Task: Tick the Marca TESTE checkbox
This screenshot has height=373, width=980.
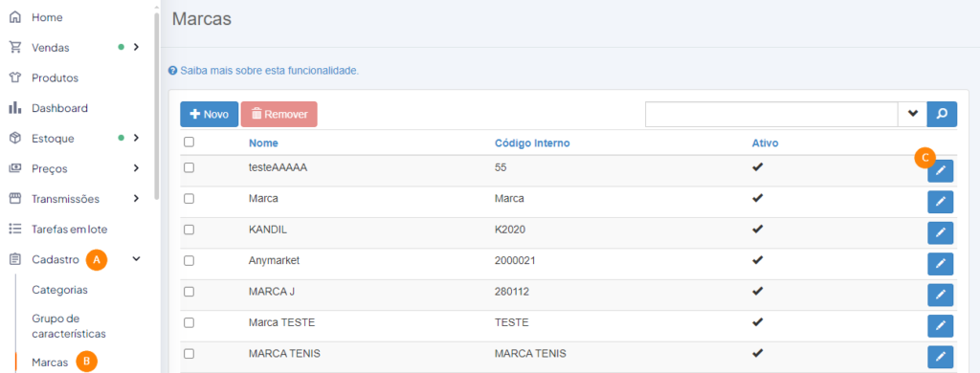Action: point(189,322)
